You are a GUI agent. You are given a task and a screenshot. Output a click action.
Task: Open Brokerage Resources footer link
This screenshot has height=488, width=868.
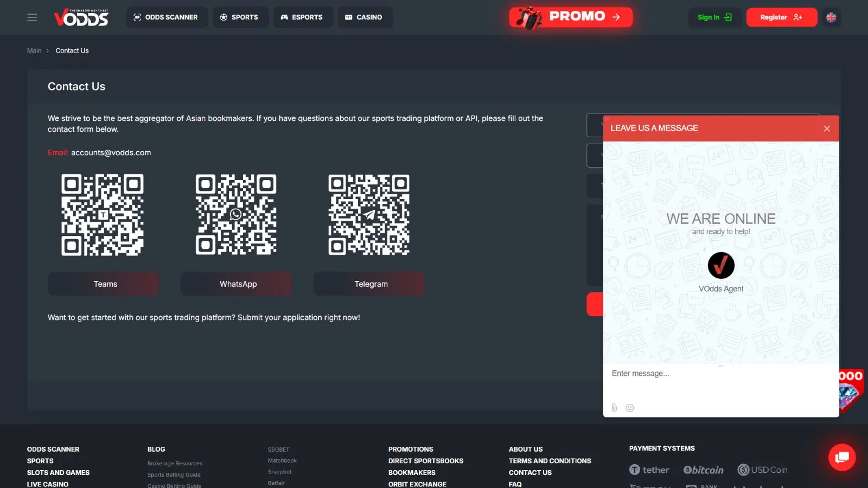point(175,464)
